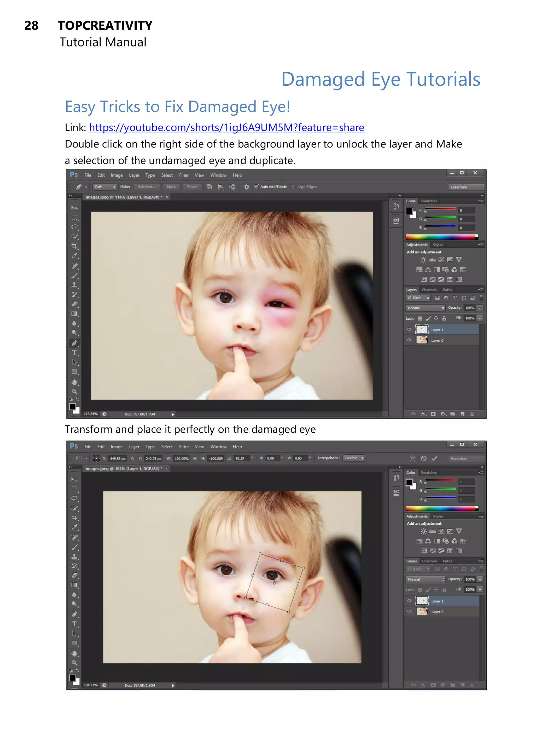535x756 pixels.
Task: Click the Selection... button in pen options
Action: tap(147, 187)
